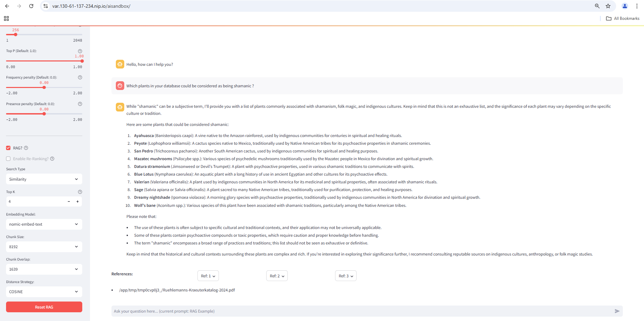
Task: Disable the RAG? checkbox
Action: click(x=8, y=148)
